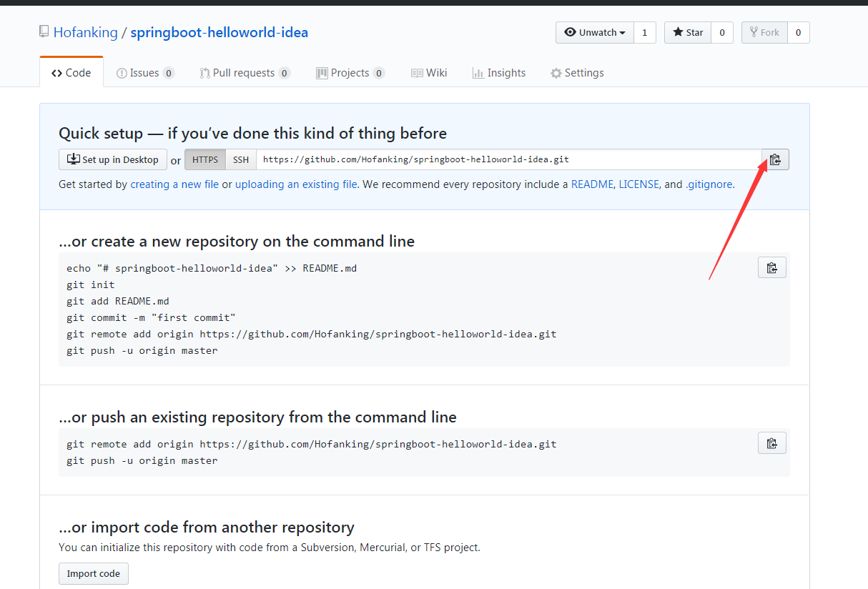The image size is (868, 589).
Task: Open the .gitignore recommendation link
Action: point(709,184)
